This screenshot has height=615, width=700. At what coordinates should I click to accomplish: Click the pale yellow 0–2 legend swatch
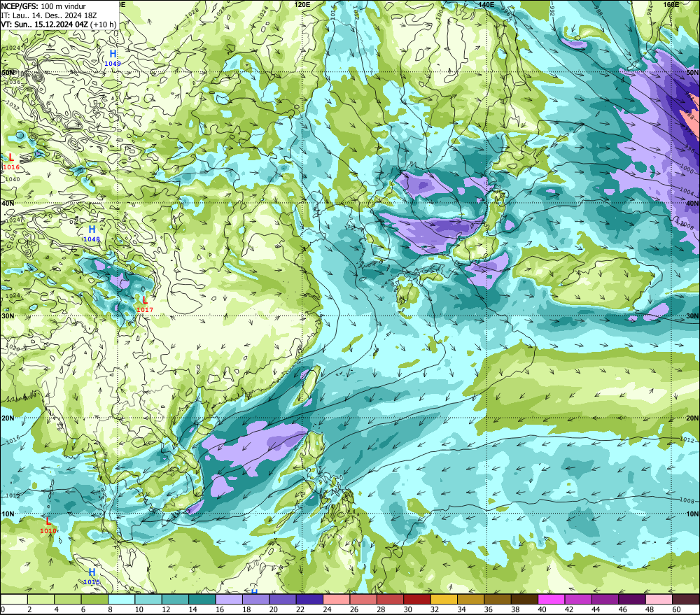14,599
